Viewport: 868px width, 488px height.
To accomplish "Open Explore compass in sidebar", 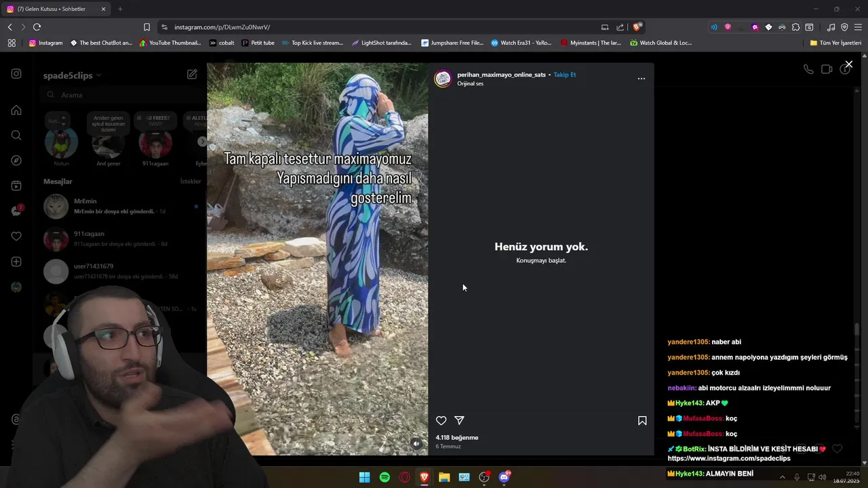I will pos(16,161).
